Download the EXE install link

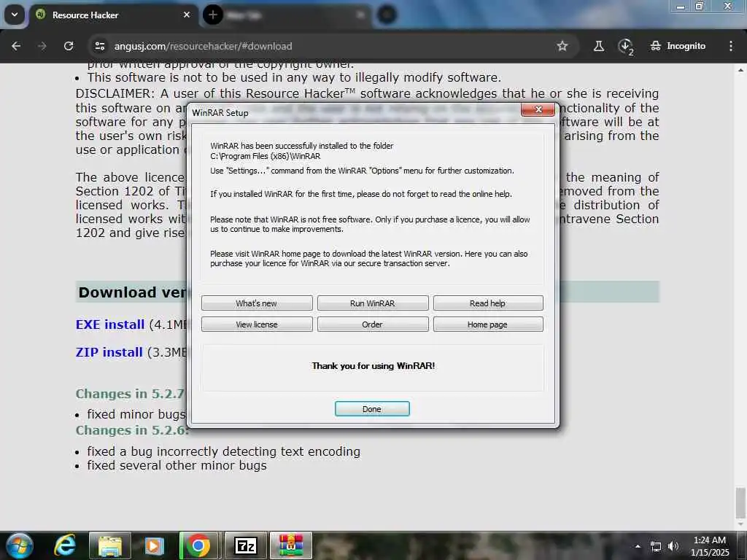click(110, 324)
